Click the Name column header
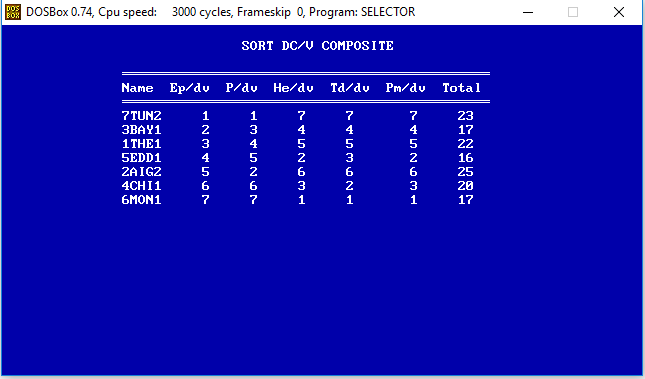 [x=138, y=88]
